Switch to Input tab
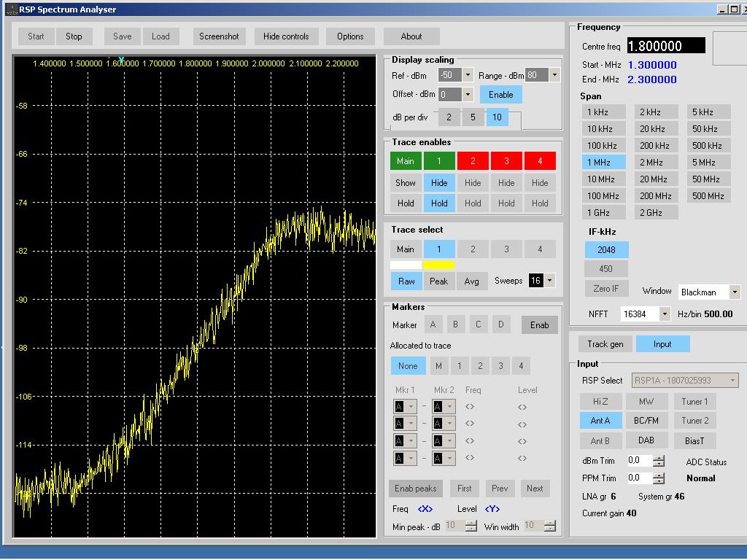Viewport: 747px width, 560px height. click(x=662, y=344)
